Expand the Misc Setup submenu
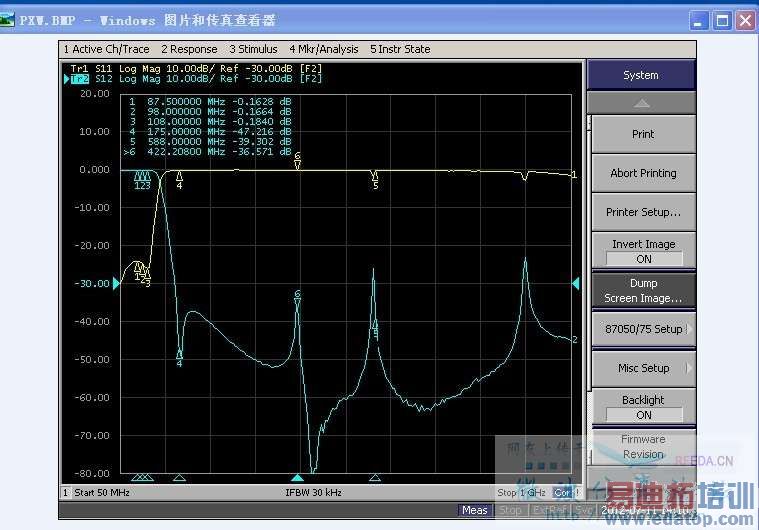759x530 pixels. tap(642, 368)
